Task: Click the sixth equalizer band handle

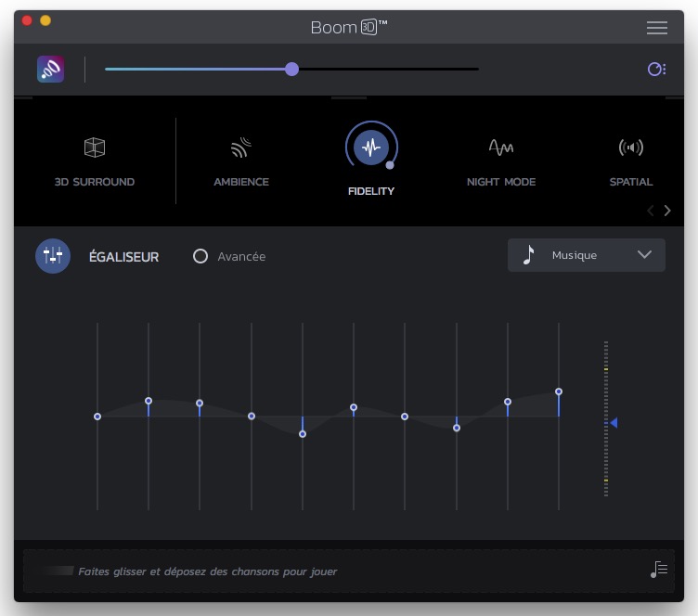Action: tap(354, 407)
